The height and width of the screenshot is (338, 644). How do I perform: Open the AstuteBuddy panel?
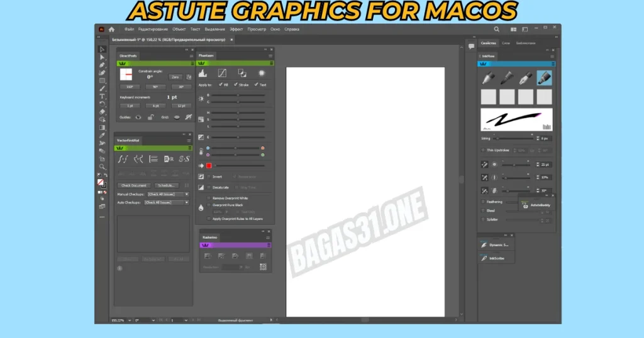tap(537, 205)
